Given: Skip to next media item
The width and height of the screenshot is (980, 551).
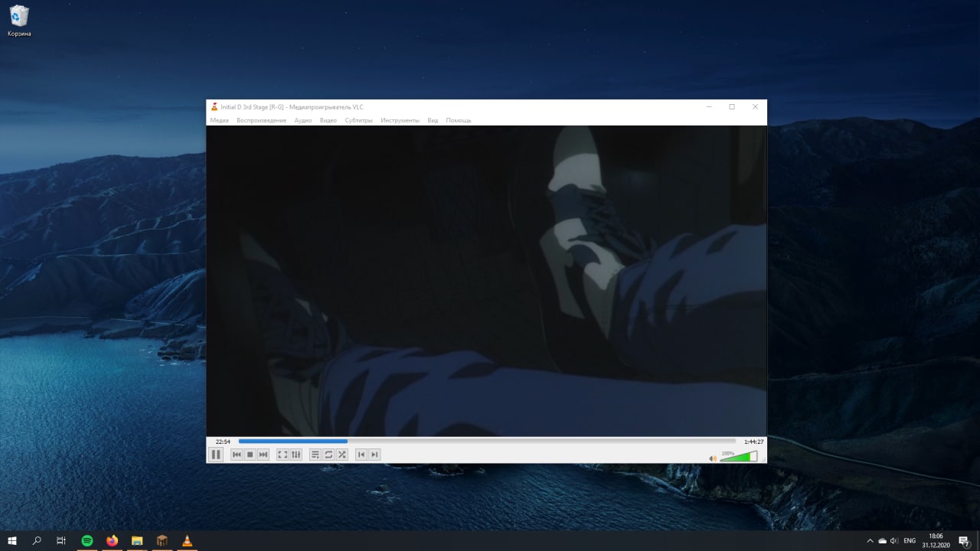Looking at the screenshot, I should click(263, 455).
